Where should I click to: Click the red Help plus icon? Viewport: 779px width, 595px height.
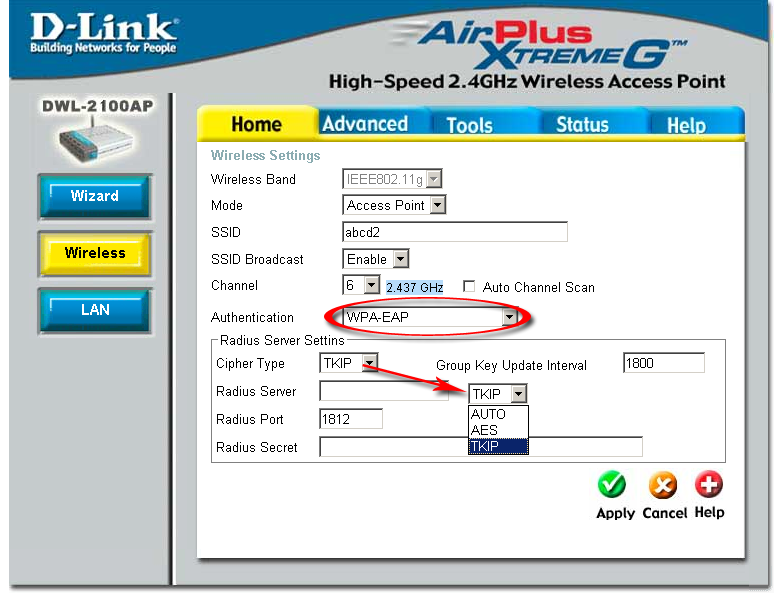click(x=708, y=484)
